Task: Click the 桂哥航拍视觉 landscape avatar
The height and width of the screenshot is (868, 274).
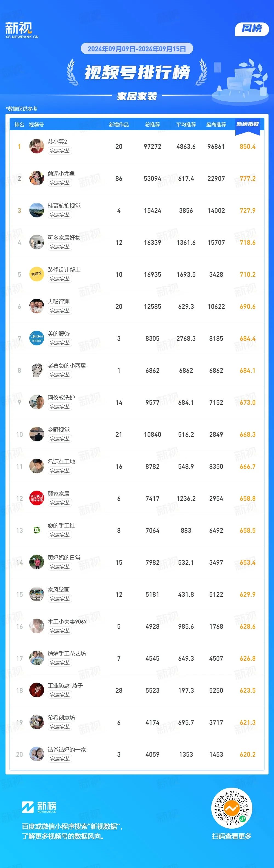Action: (36, 210)
